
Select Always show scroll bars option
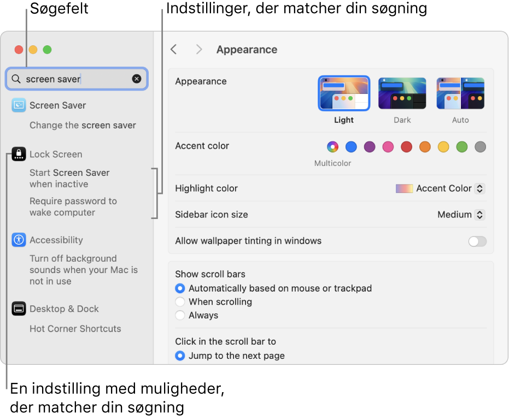(180, 315)
